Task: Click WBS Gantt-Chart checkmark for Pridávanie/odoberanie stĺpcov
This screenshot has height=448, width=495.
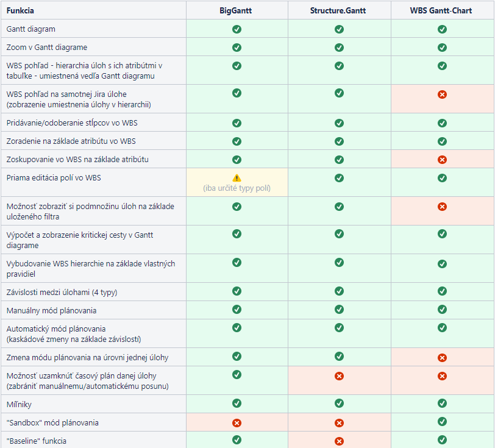Action: pos(443,123)
